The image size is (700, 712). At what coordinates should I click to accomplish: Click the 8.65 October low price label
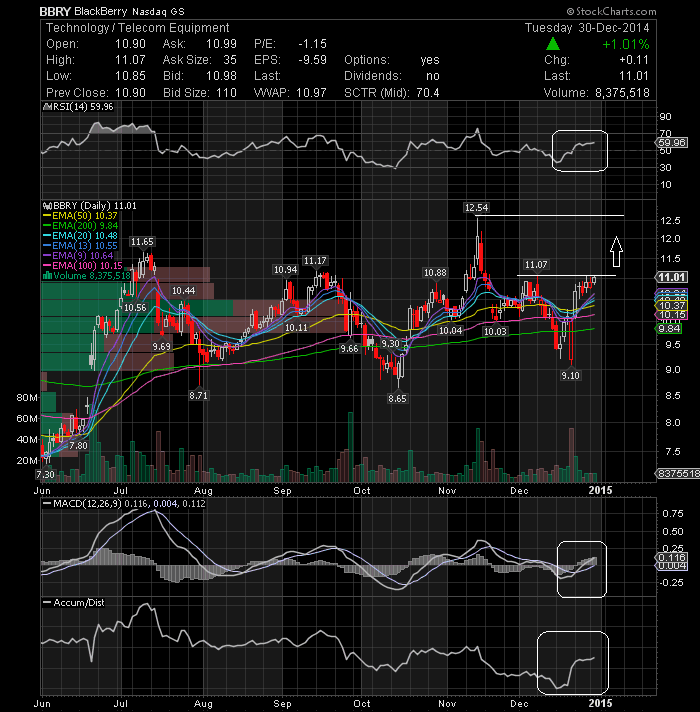click(397, 399)
